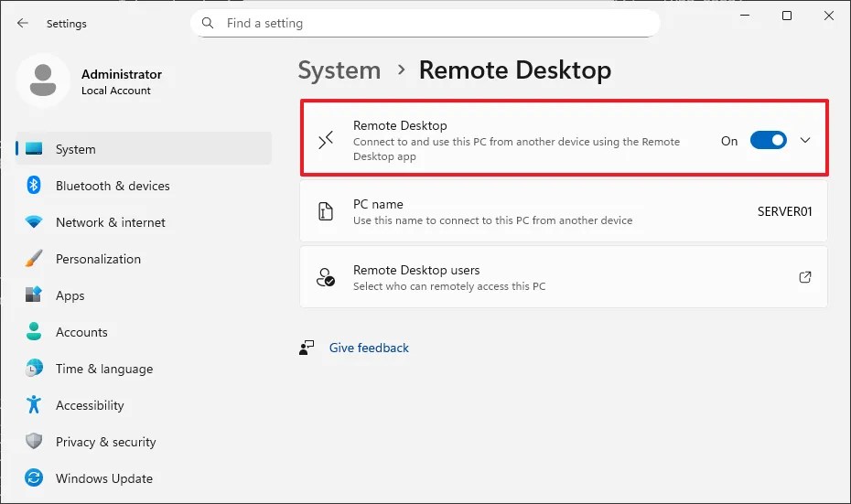Open Remote Desktop users settings
Viewport: 851px width, 504px height.
tap(564, 277)
